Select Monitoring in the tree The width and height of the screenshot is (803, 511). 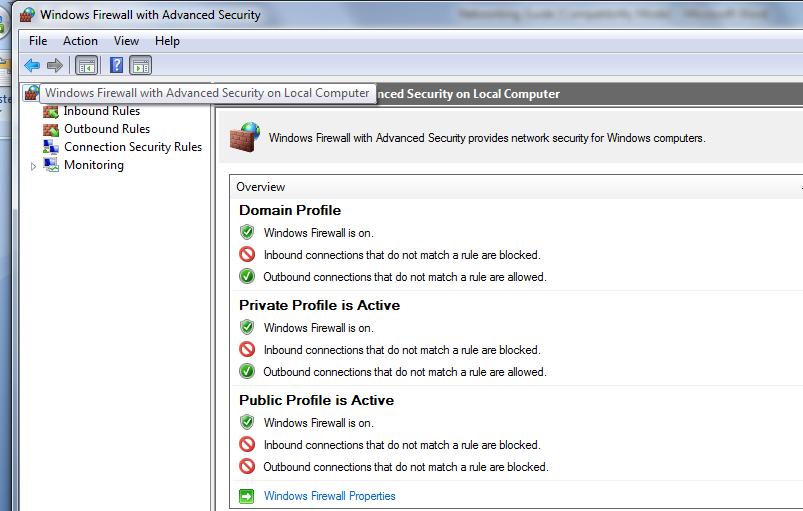(x=94, y=165)
